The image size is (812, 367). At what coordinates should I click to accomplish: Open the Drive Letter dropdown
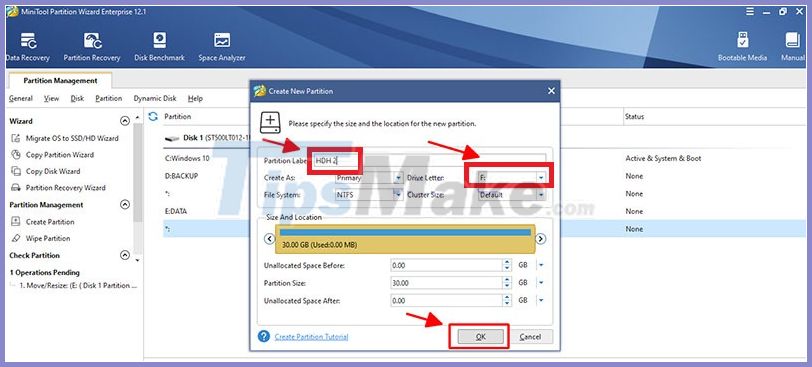tap(541, 178)
